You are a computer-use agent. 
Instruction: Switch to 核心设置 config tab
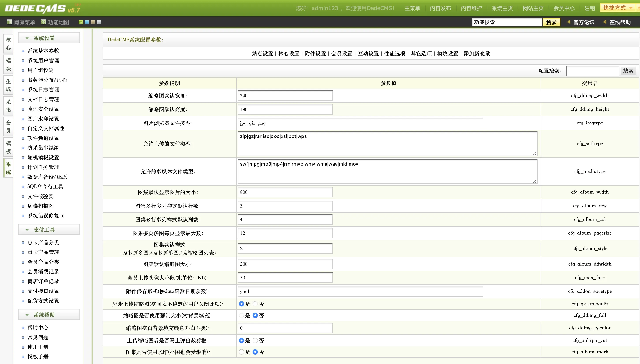[x=289, y=54]
